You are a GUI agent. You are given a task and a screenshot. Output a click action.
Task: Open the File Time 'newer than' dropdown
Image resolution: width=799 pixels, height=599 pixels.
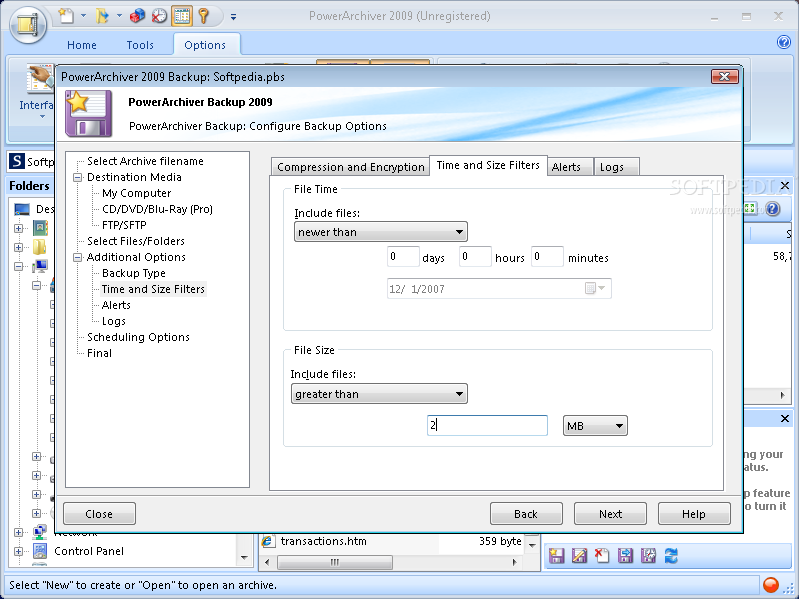(x=381, y=232)
